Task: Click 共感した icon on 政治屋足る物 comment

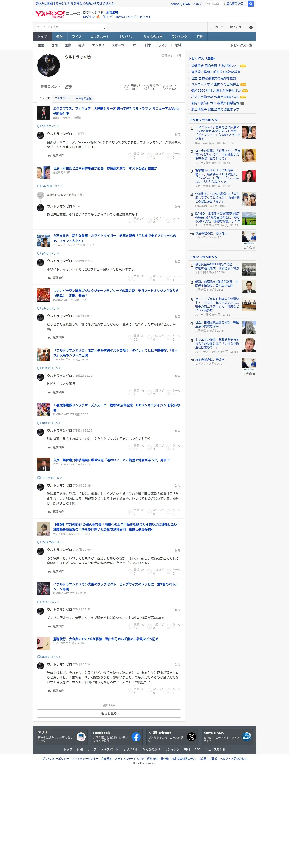Action: [x=130, y=512]
